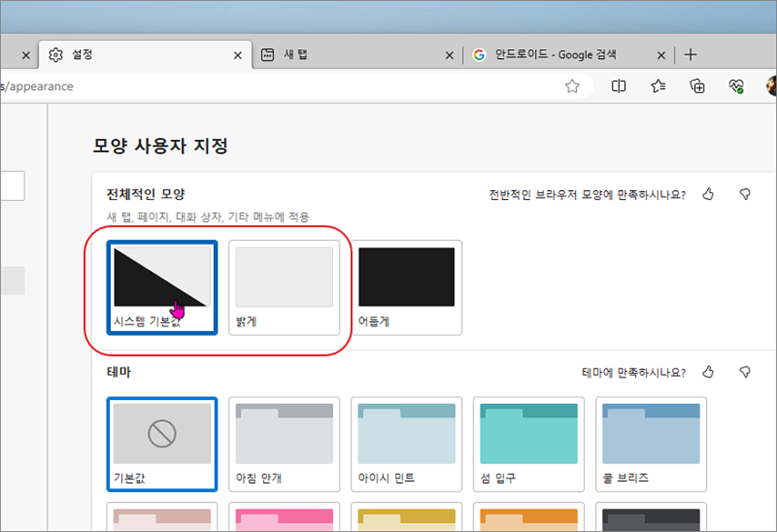777x532 pixels.
Task: Select the dark gray theme in bottom row
Action: 651,518
